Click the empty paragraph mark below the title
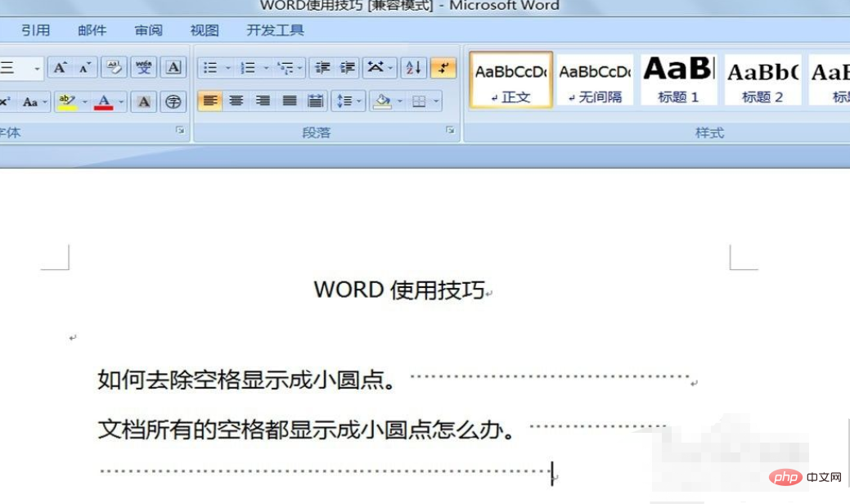Viewport: 850px width, 504px height. 73,338
